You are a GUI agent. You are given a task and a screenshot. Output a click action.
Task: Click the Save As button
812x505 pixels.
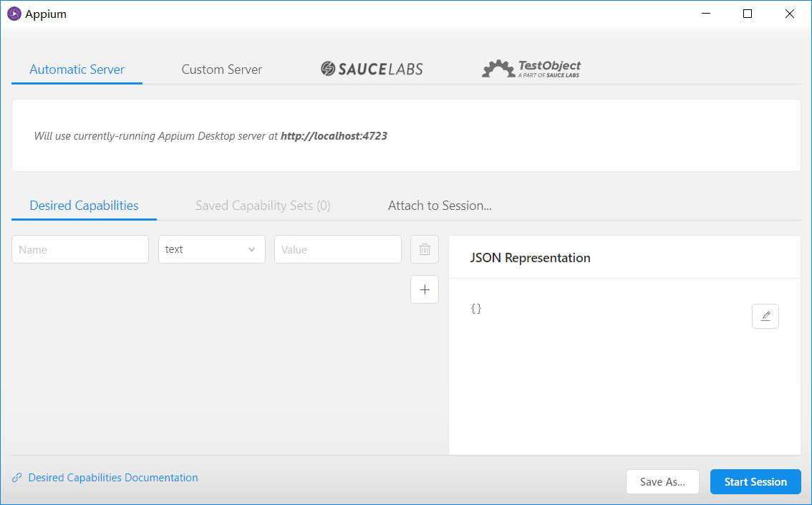[662, 481]
